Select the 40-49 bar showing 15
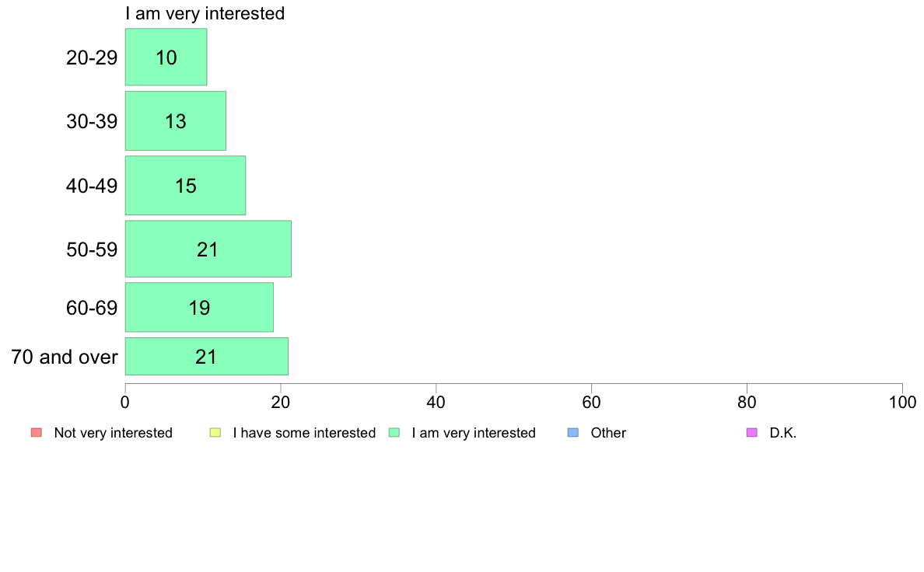Screen dimensions: 924x572 [185, 186]
